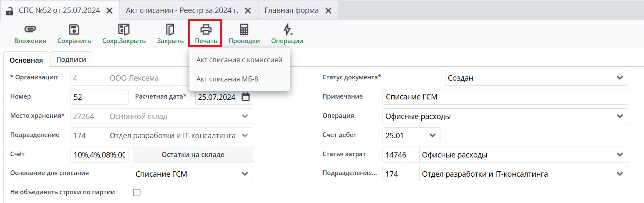Click Сохр.Закрыть save and close icon
Screen dimensions: 644x203
(x=124, y=30)
